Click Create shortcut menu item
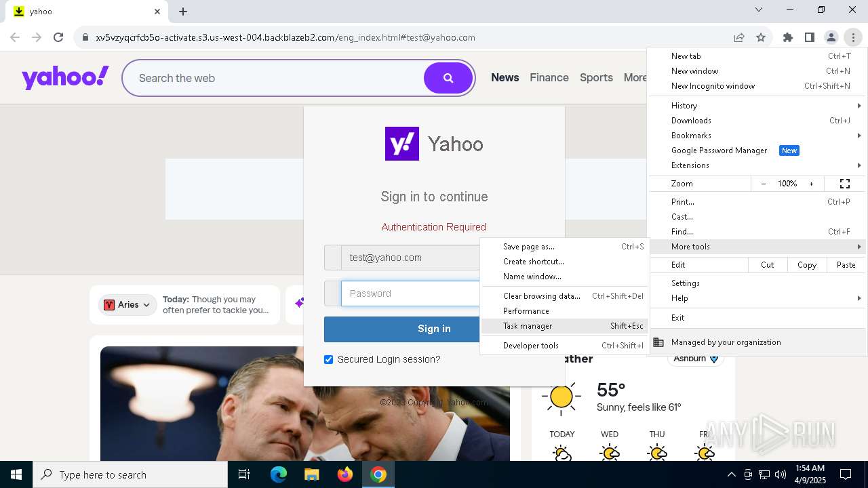 [x=564, y=262]
